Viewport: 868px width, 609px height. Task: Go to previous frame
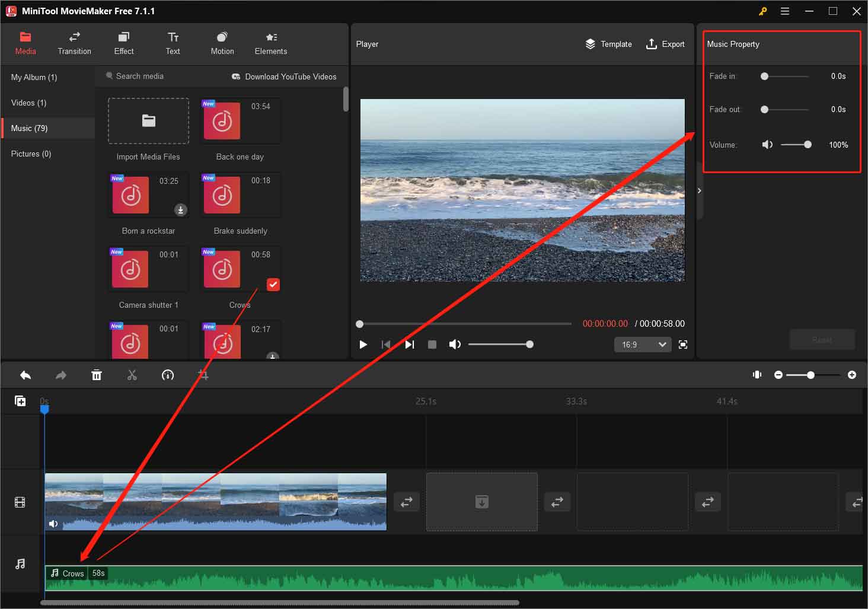tap(386, 345)
